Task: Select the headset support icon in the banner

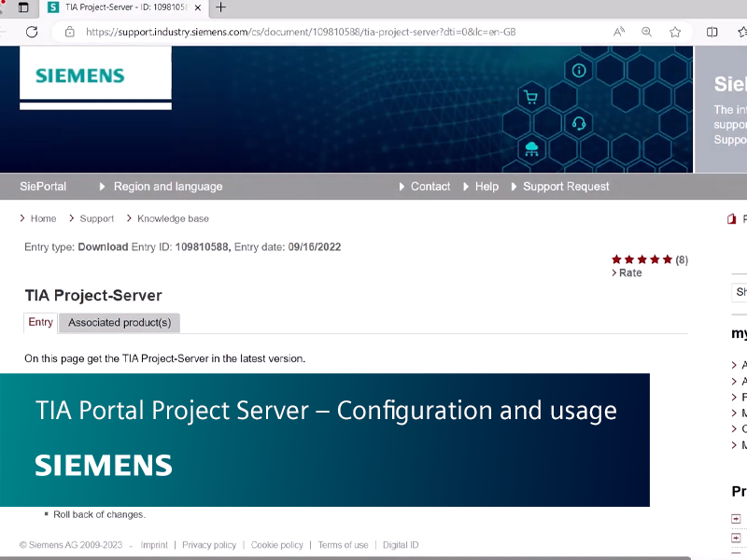Action: 581,122
